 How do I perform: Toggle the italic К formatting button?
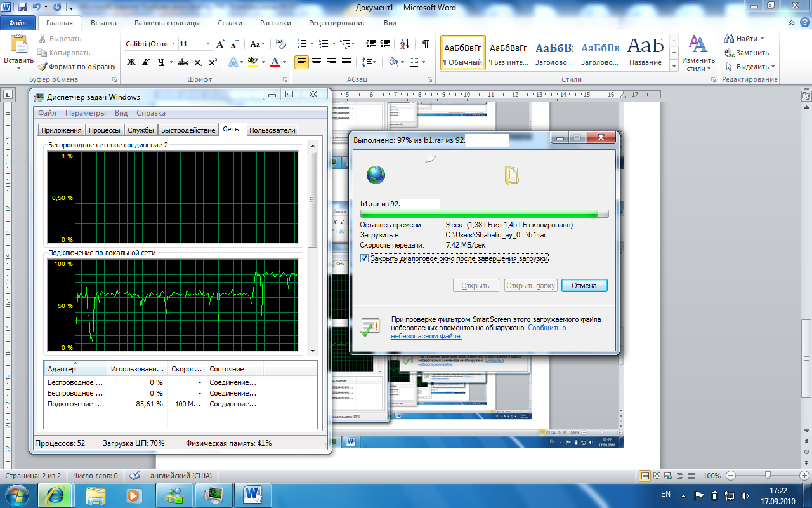click(147, 62)
